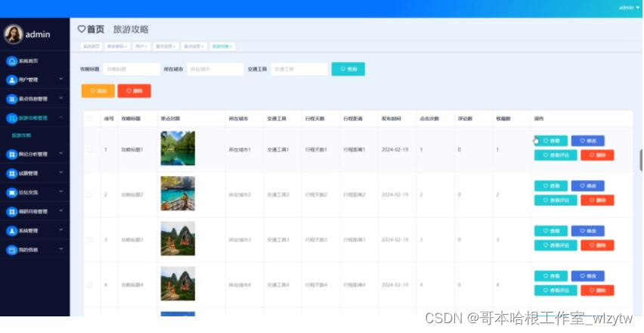Click the 首页 breadcrumb link
The width and height of the screenshot is (644, 333).
click(95, 30)
